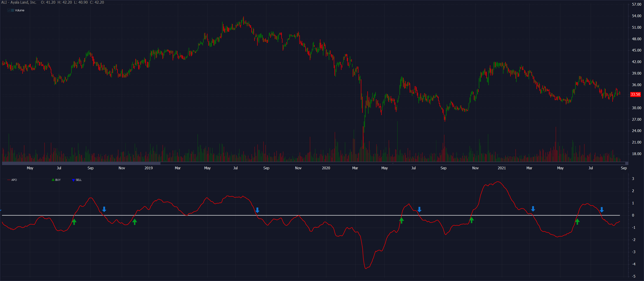Click the sell arrow near September 2019

[x=257, y=210]
